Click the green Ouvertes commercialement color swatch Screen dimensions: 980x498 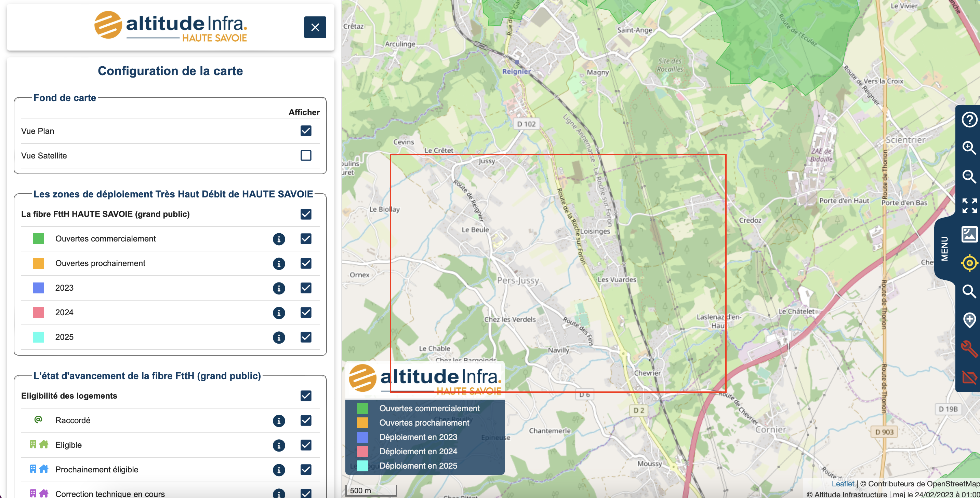pyautogui.click(x=38, y=239)
